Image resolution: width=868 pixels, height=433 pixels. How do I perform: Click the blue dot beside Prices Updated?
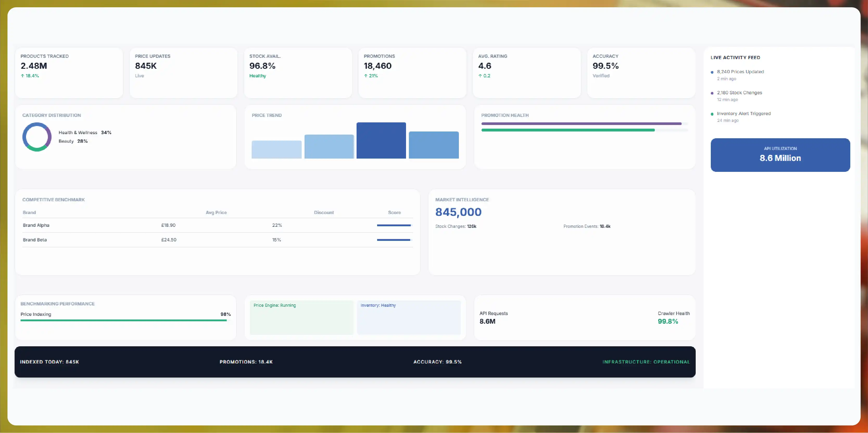712,72
